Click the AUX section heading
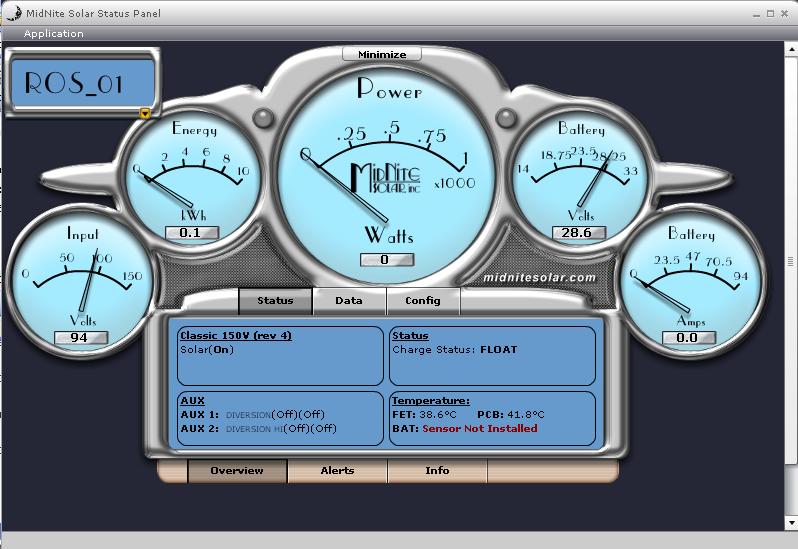Viewport: 798px width, 549px height. [192, 401]
